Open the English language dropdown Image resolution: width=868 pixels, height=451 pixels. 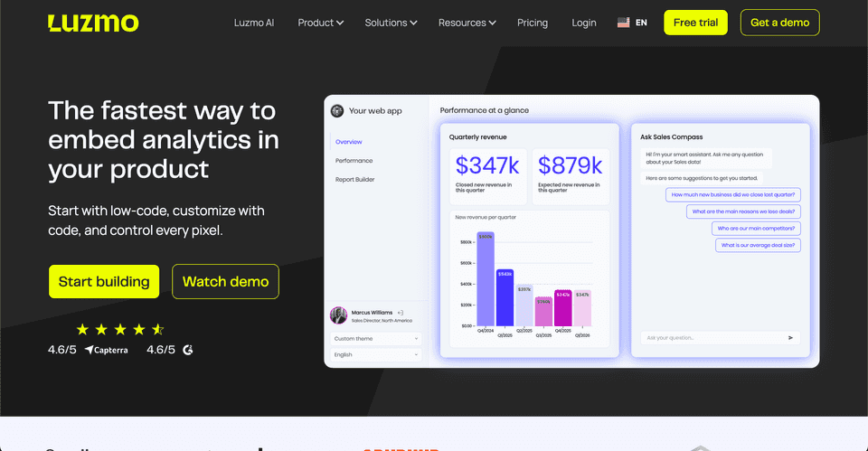tap(376, 354)
